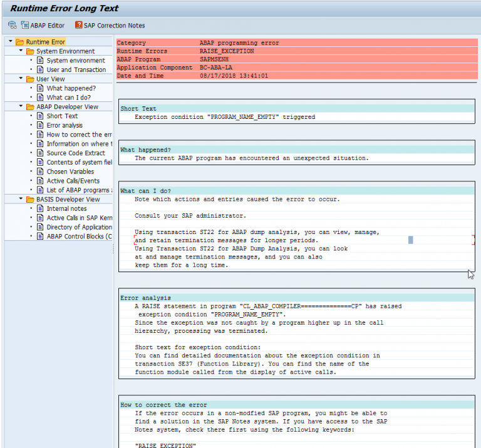Click the BASIS Developer View folder icon
This screenshot has height=448, width=481.
pyautogui.click(x=31, y=199)
